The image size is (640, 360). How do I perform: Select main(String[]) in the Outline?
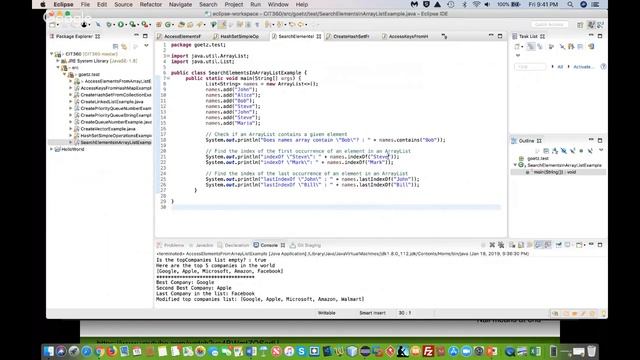click(554, 172)
